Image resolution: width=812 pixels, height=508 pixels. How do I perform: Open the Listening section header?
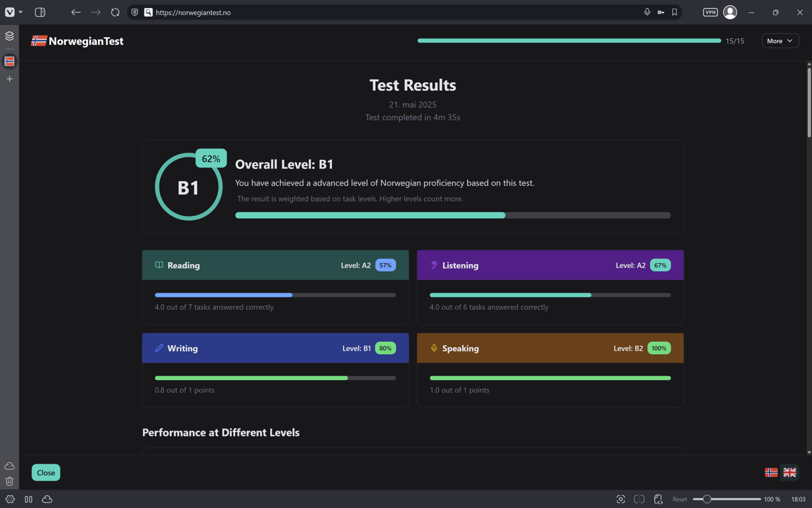click(551, 265)
